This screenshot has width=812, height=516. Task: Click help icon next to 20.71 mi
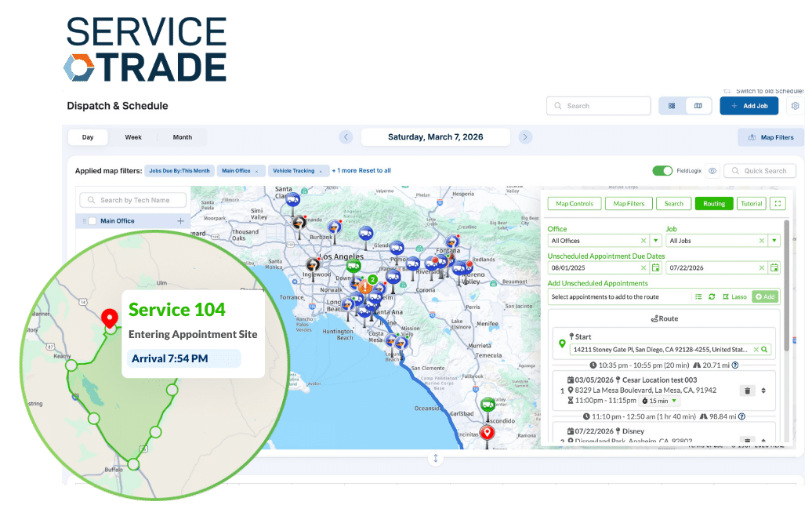735,365
